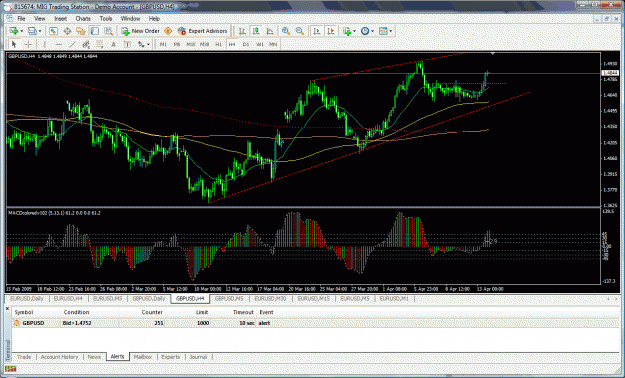The width and height of the screenshot is (625, 378).
Task: Expand the Profiles dropdown arrow
Action: coord(40,31)
